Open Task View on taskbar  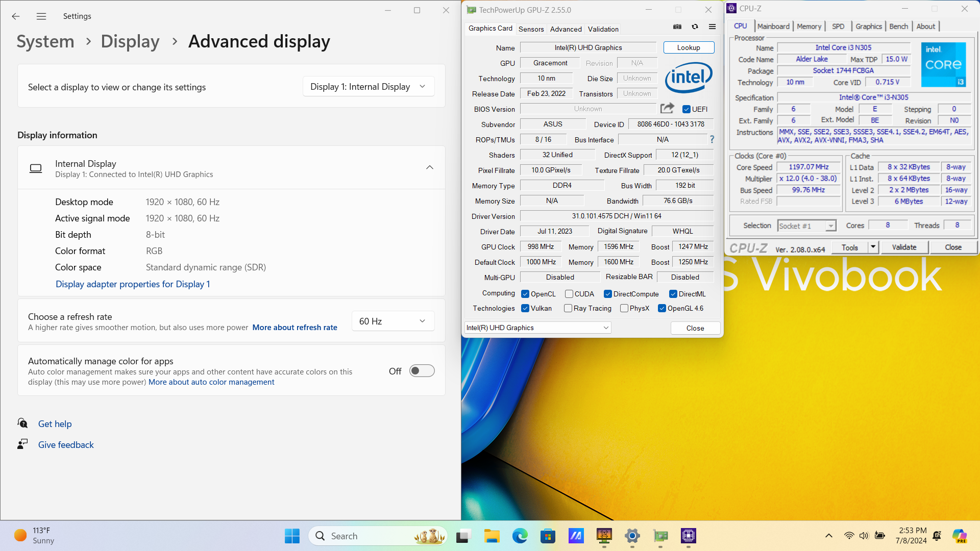(463, 536)
